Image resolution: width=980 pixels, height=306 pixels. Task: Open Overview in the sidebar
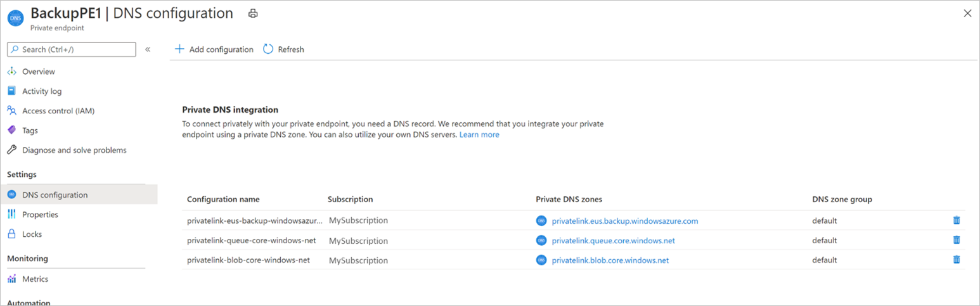point(39,72)
